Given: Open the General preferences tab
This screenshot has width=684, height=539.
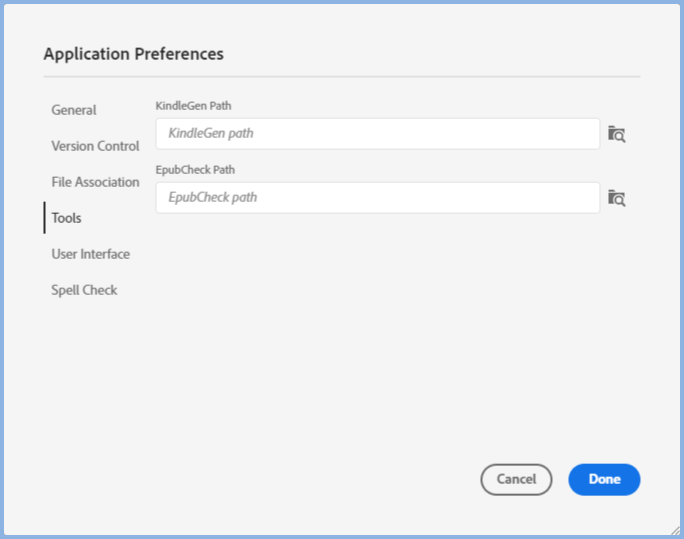Looking at the screenshot, I should pos(74,110).
